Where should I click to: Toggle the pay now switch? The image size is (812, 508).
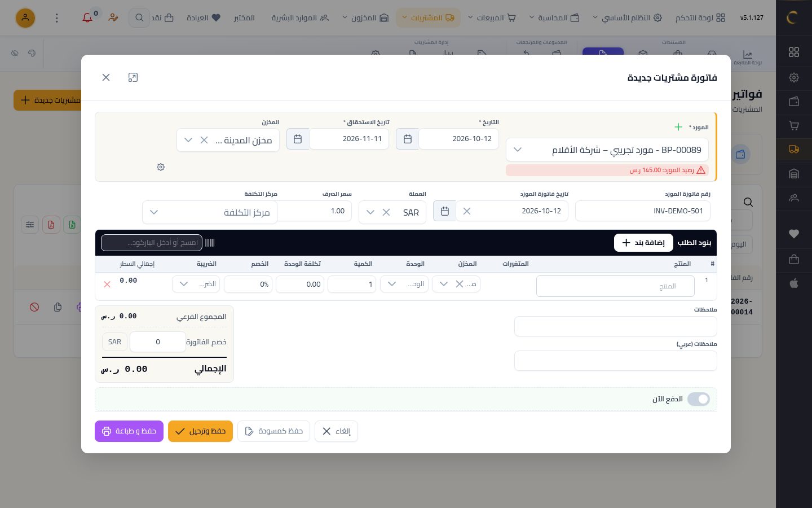(699, 399)
